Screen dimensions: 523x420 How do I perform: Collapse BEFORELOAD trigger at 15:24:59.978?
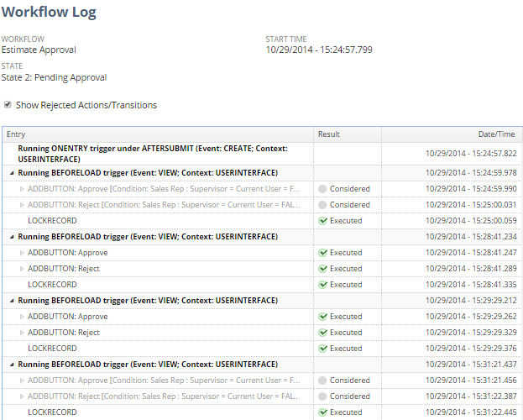click(x=12, y=173)
